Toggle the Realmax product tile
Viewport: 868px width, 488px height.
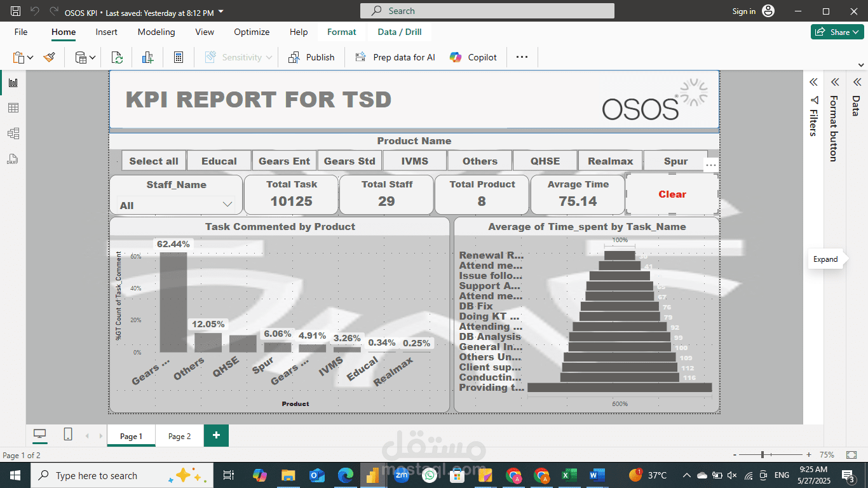coord(611,161)
